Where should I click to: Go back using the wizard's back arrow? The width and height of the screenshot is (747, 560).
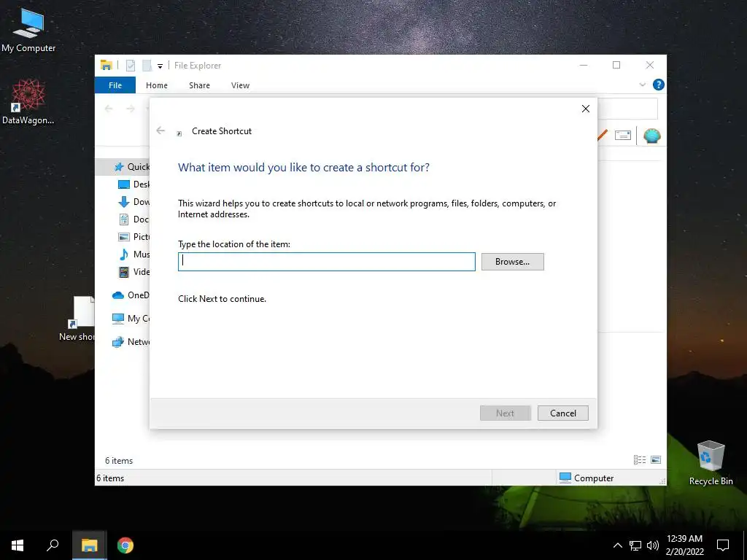pyautogui.click(x=160, y=131)
